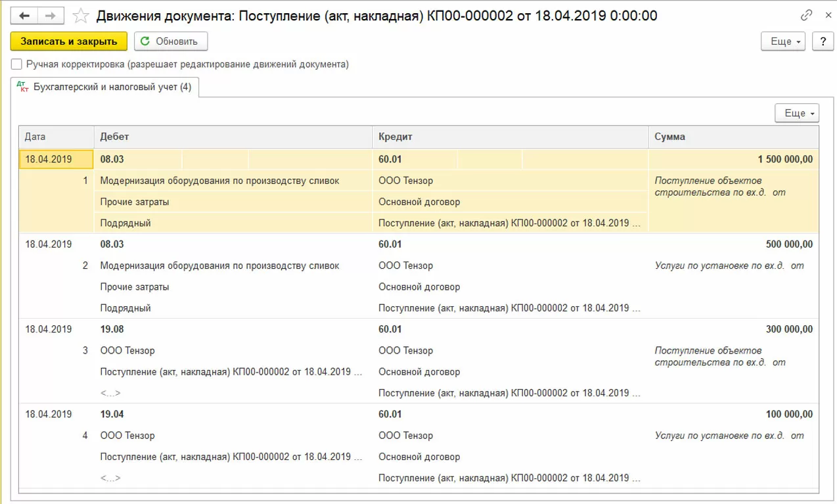Select debit account 19.08 in row three

112,329
